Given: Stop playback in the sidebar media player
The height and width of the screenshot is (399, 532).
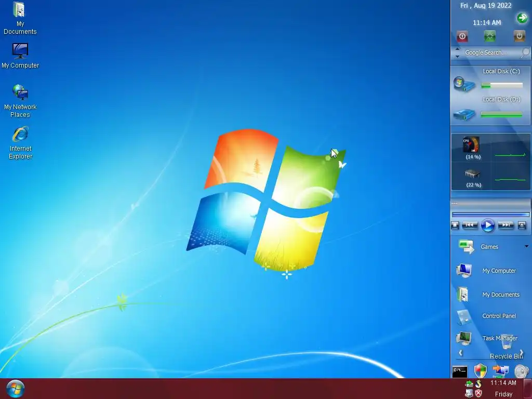Looking at the screenshot, I should click(x=455, y=225).
